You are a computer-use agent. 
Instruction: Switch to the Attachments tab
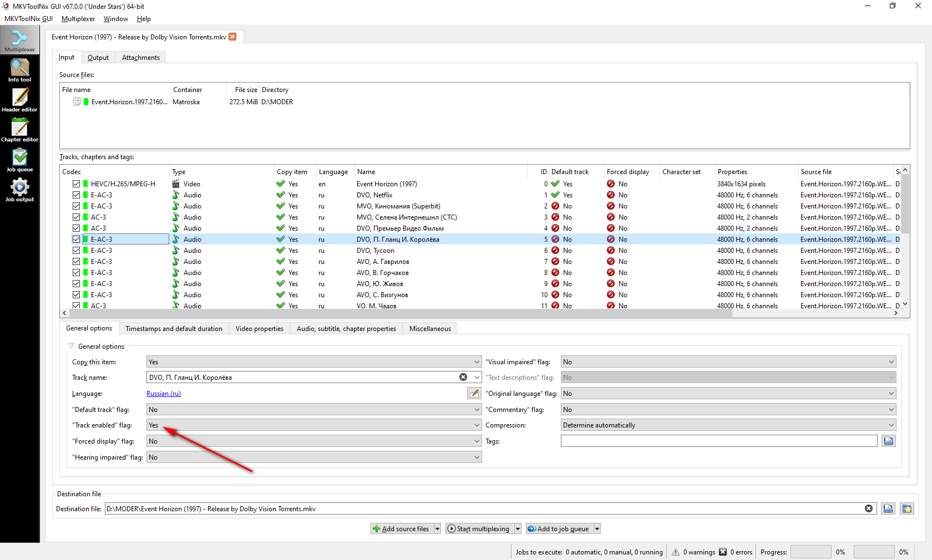click(140, 57)
